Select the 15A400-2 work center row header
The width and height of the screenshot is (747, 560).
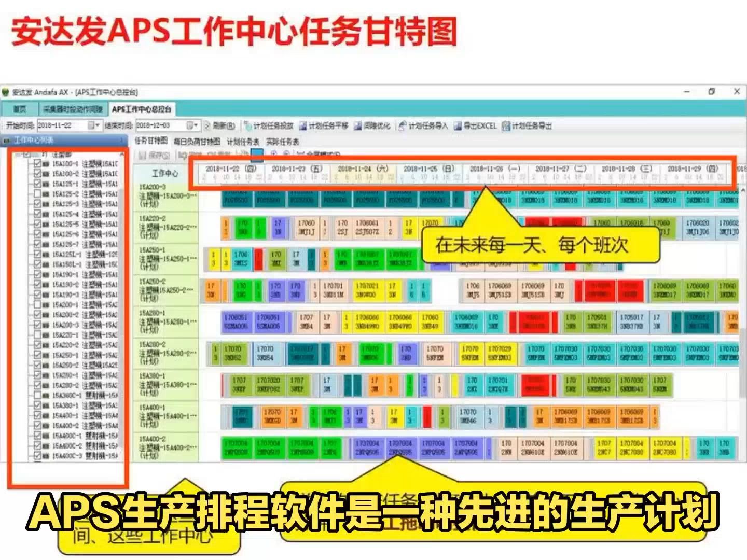[166, 447]
